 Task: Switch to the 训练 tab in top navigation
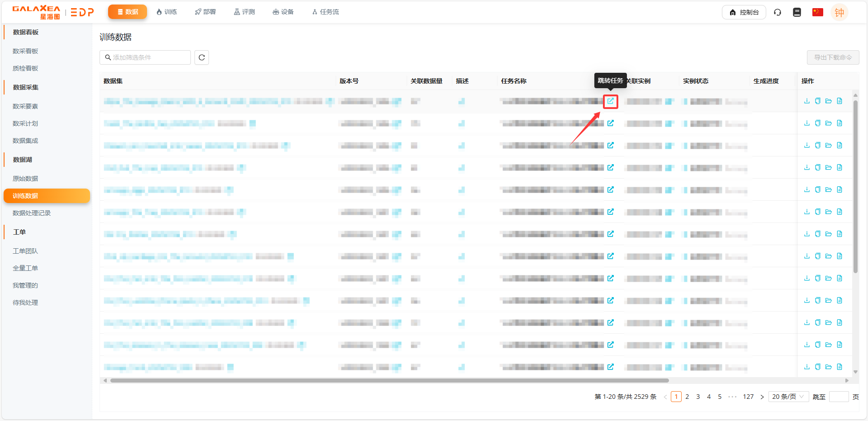click(166, 12)
